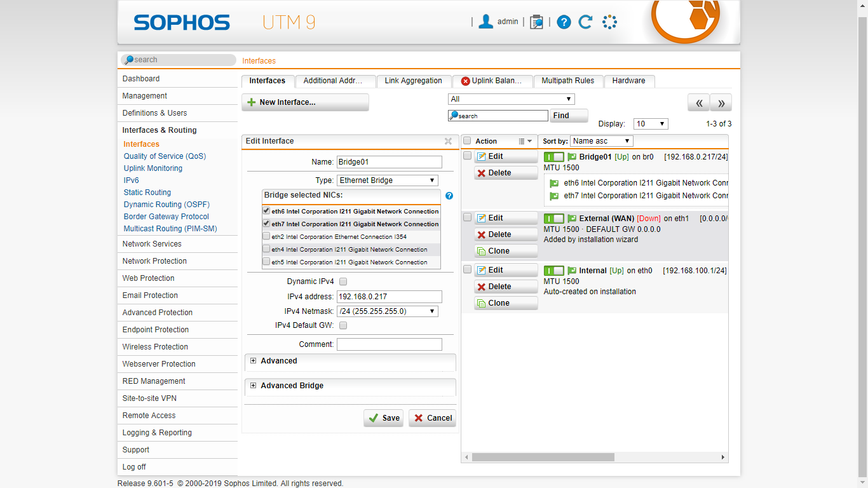Switch to the Link Aggregation tab
Screen dimensions: 868x488
pos(413,81)
